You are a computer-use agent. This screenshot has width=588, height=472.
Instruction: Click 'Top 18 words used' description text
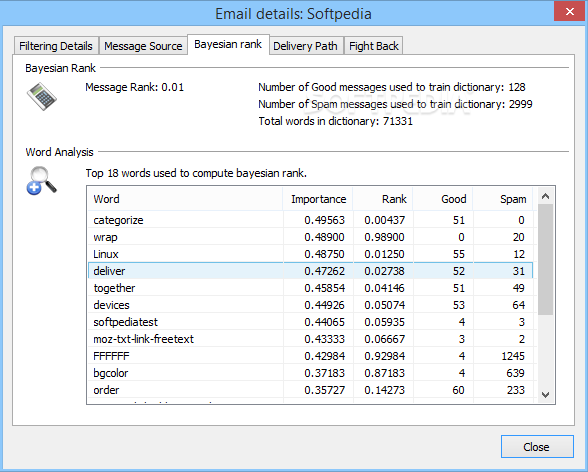point(196,173)
